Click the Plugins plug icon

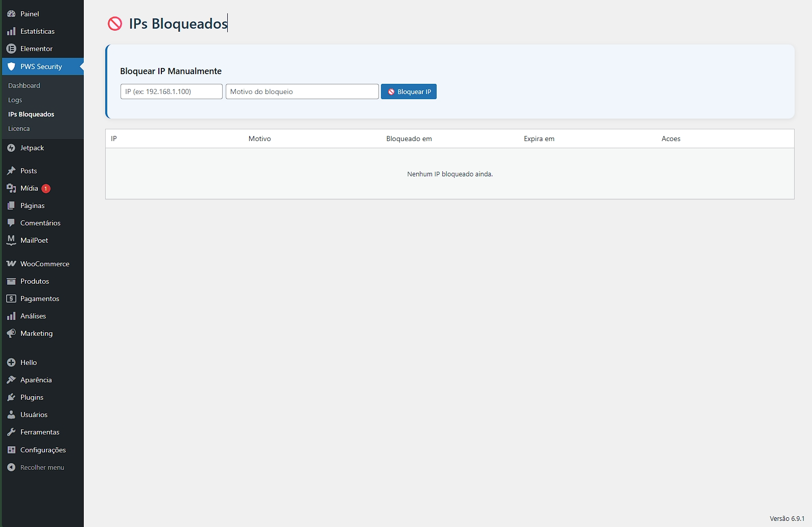tap(11, 397)
